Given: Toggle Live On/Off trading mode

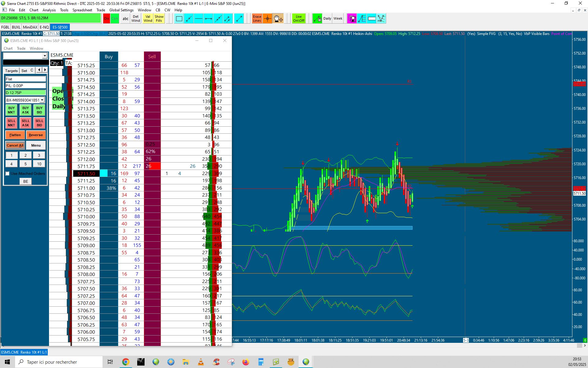Looking at the screenshot, I should pyautogui.click(x=298, y=19).
